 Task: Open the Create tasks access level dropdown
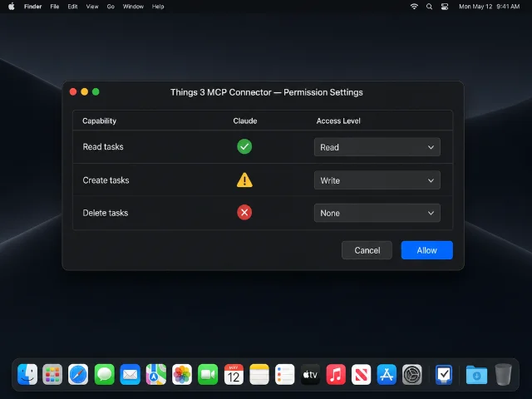377,180
